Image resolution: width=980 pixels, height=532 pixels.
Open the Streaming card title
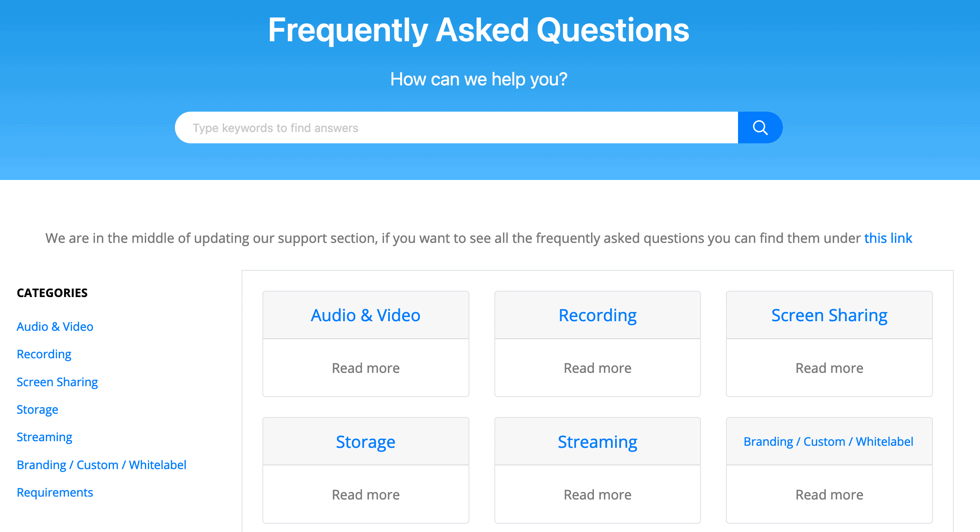click(597, 442)
